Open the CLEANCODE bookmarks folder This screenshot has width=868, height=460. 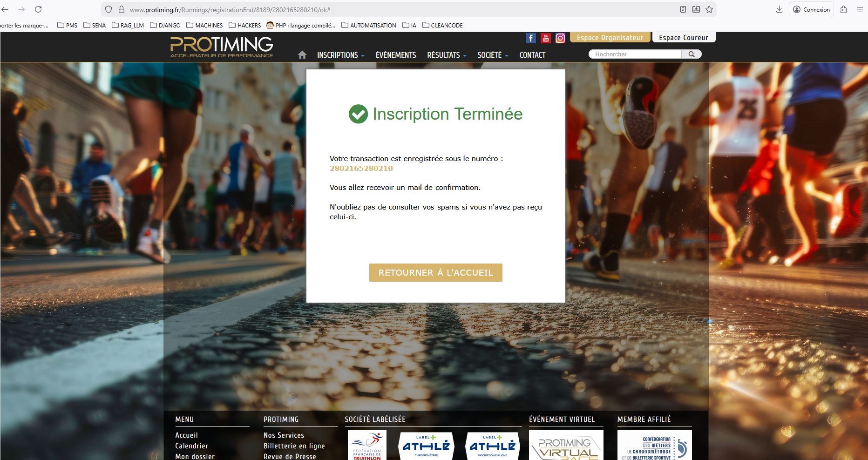(x=442, y=26)
